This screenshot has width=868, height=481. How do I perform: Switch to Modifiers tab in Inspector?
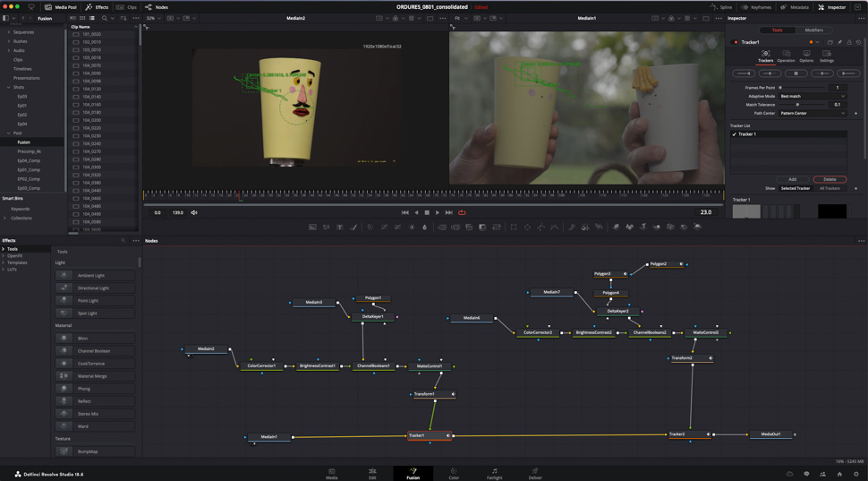click(x=813, y=30)
